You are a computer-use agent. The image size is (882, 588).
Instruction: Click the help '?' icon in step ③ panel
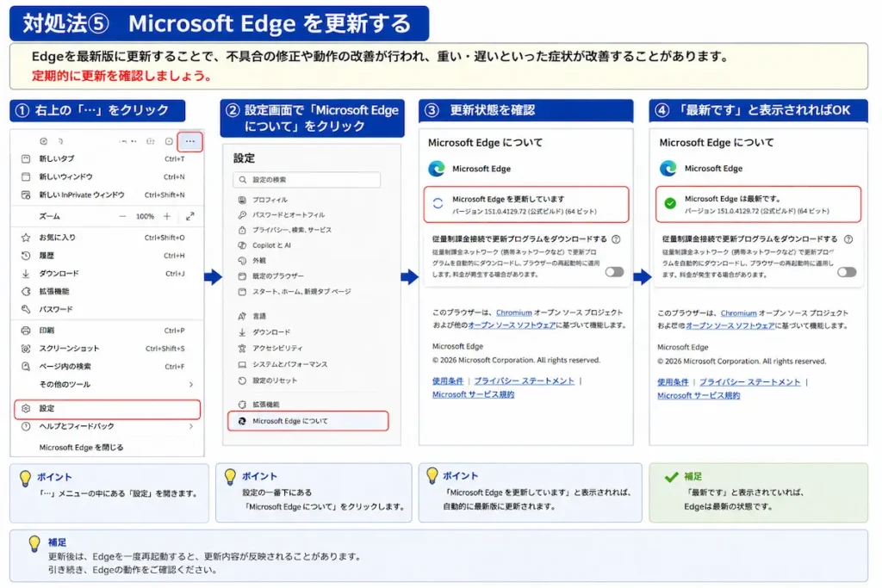(x=616, y=239)
